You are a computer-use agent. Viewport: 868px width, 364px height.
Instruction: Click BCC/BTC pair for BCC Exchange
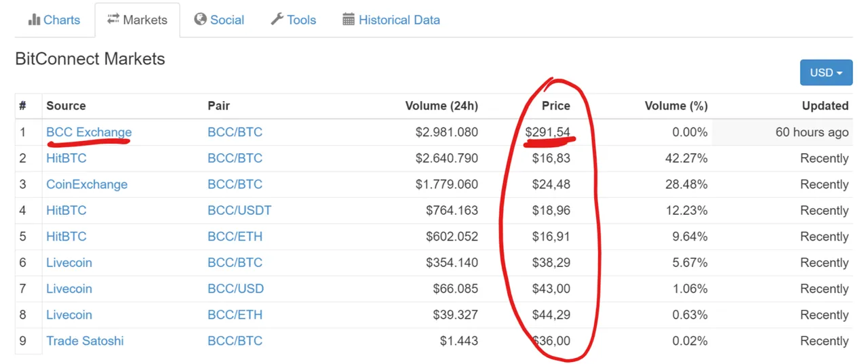[235, 132]
